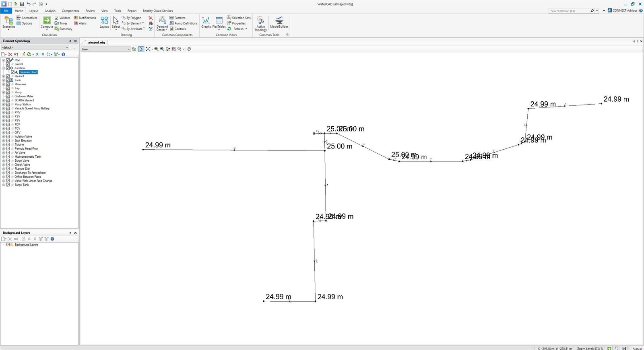Click the Compute button in the ribbon

click(47, 22)
